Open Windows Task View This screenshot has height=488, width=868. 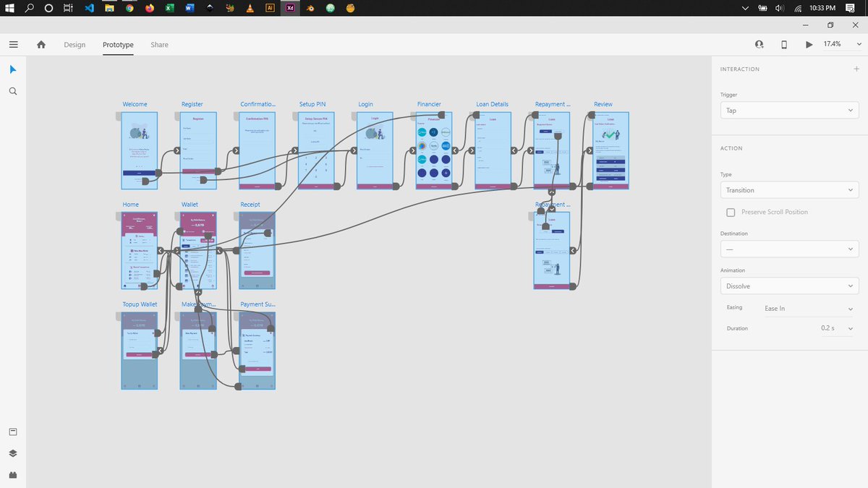pos(68,8)
